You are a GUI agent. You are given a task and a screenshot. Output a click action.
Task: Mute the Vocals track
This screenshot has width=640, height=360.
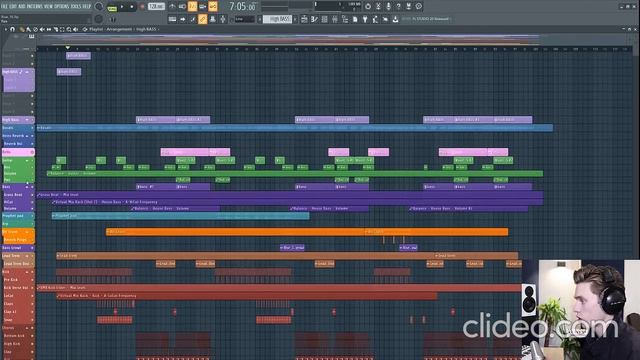[x=32, y=128]
